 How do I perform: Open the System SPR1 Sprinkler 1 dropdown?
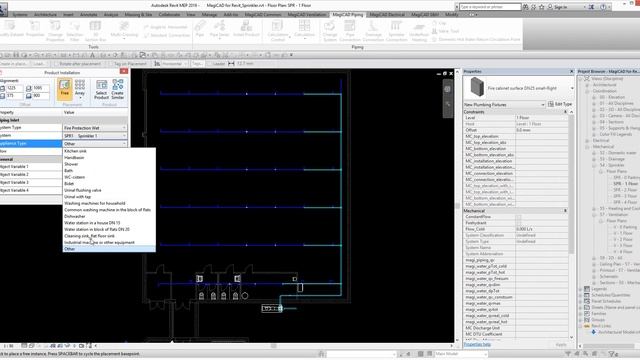[x=95, y=136]
